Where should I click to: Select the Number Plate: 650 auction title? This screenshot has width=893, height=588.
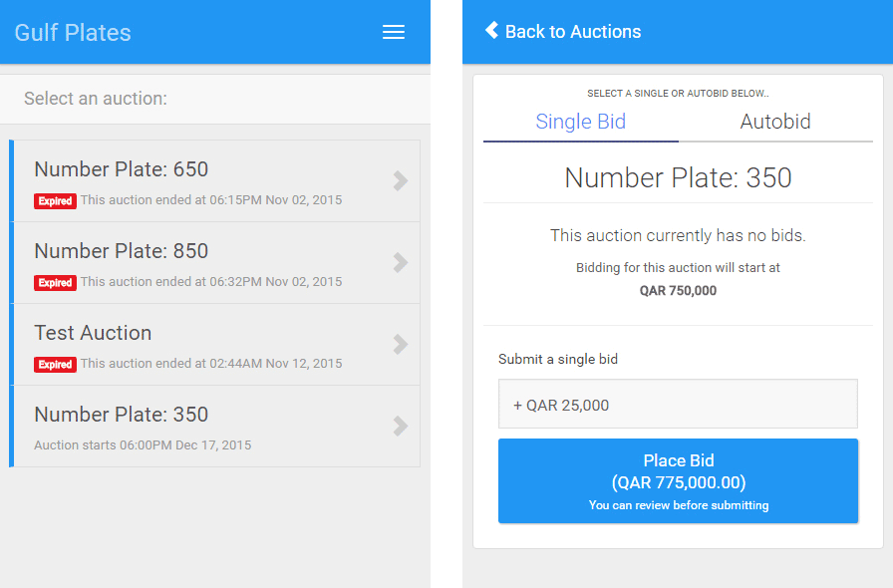click(122, 169)
